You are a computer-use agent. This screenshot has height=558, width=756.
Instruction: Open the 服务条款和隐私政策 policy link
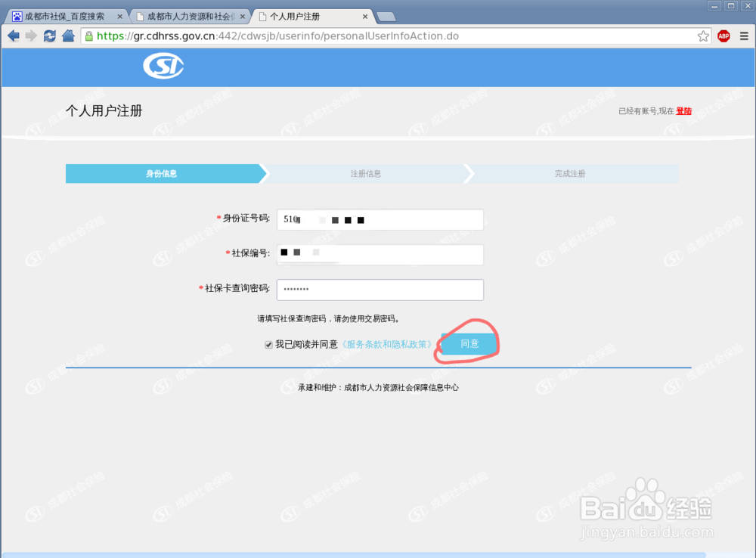pyautogui.click(x=388, y=344)
